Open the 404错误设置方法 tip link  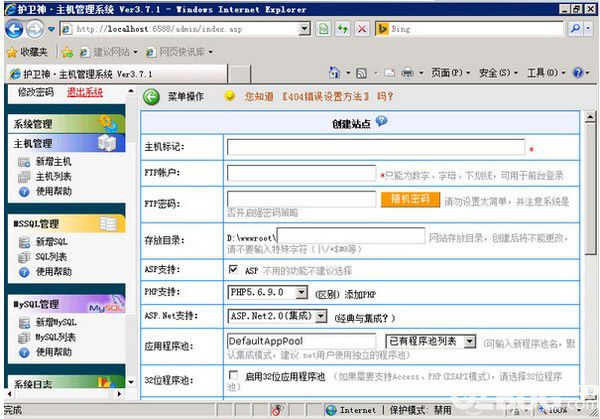pos(325,96)
